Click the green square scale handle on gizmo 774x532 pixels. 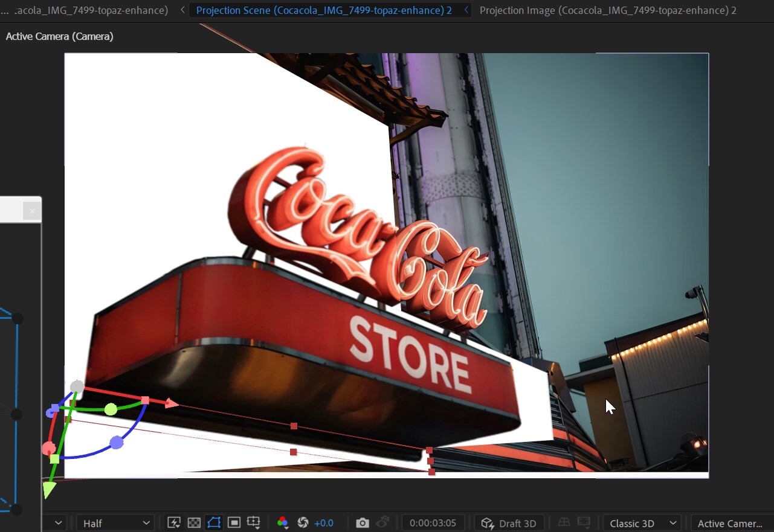point(54,459)
